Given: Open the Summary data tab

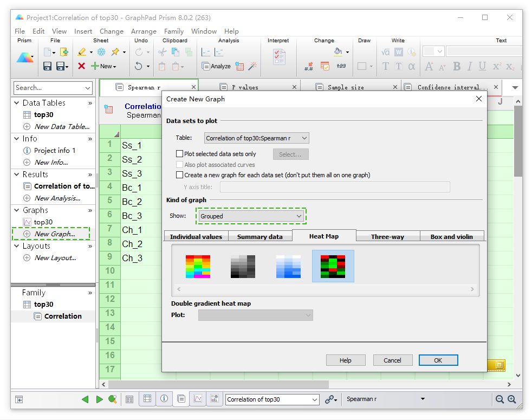Looking at the screenshot, I should pyautogui.click(x=260, y=237).
